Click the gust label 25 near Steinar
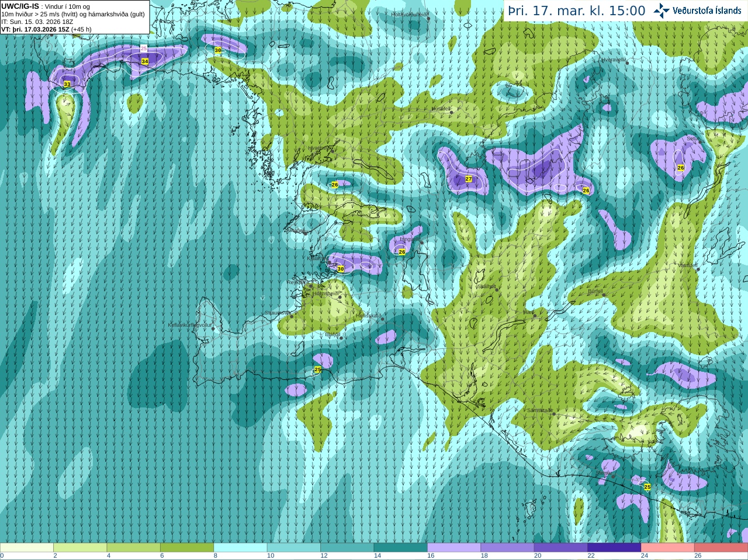748x560 pixels. pyautogui.click(x=647, y=487)
